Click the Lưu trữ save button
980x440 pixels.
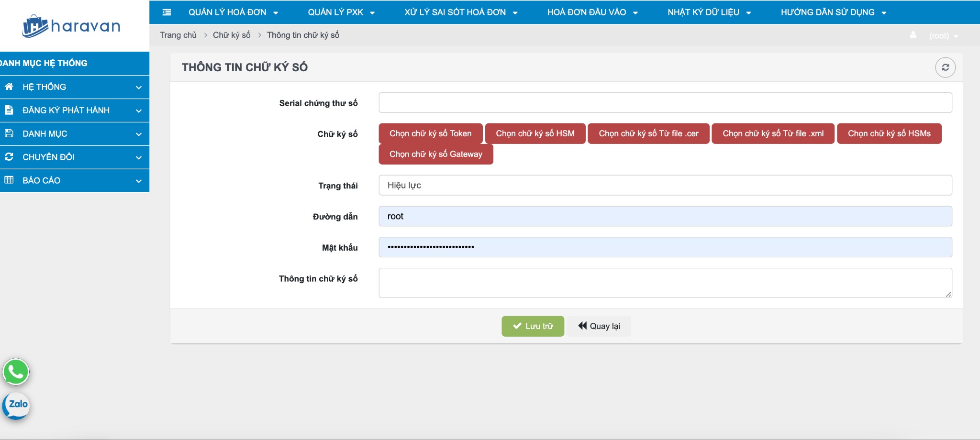pyautogui.click(x=533, y=326)
